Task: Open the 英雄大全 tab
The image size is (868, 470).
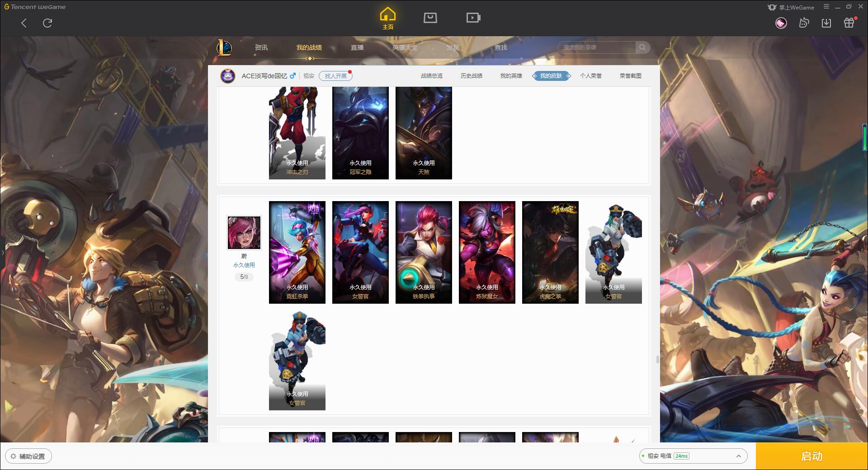Action: 405,47
